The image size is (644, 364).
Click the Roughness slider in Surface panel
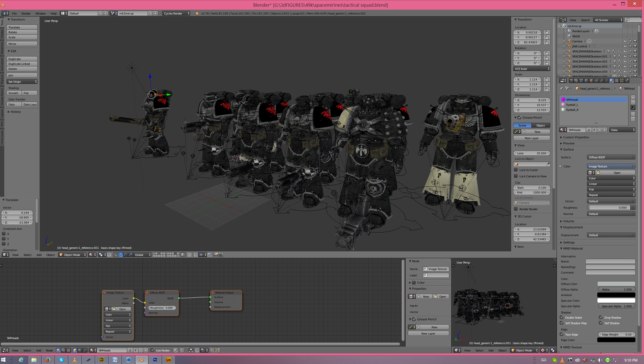[608, 208]
